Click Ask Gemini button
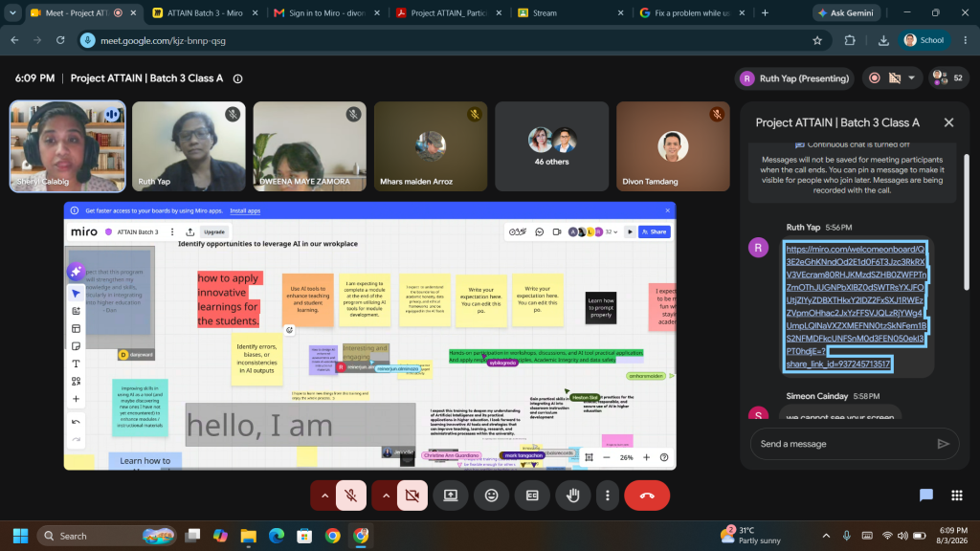Viewport: 980px width, 551px height. pos(846,12)
